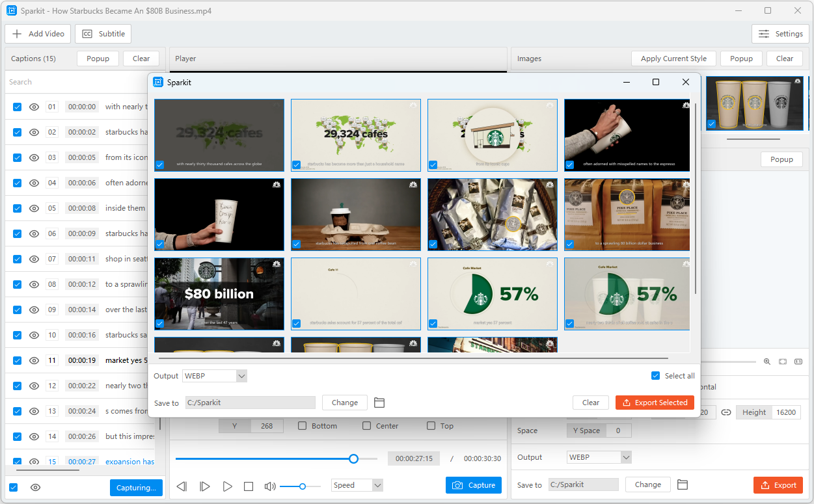Image resolution: width=814 pixels, height=504 pixels.
Task: Toggle master checkbox below captions list
Action: click(14, 487)
